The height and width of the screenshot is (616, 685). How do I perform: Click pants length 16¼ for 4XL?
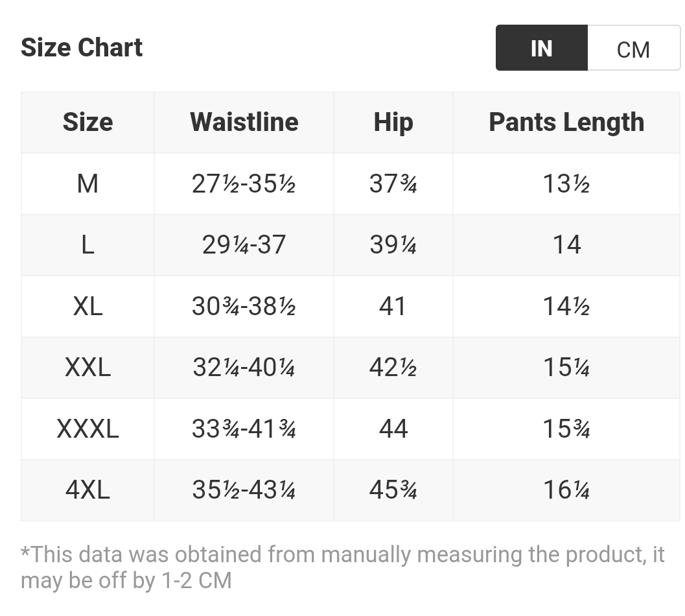566,490
